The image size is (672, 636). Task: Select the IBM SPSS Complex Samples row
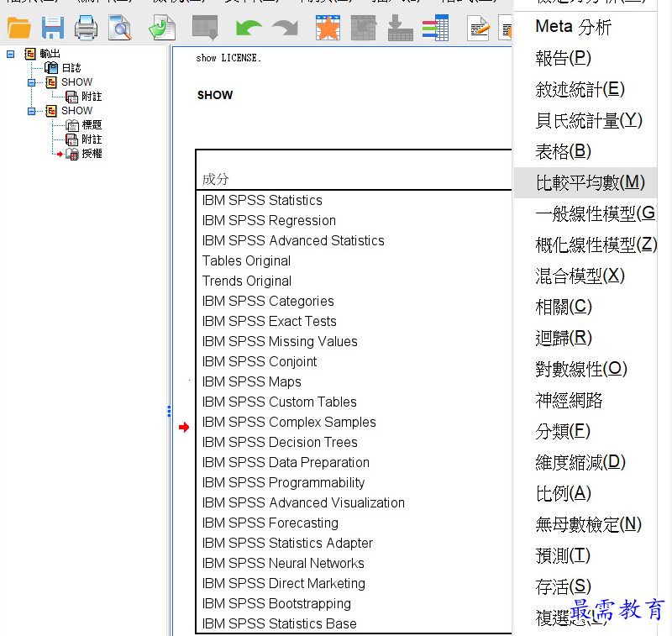289,422
